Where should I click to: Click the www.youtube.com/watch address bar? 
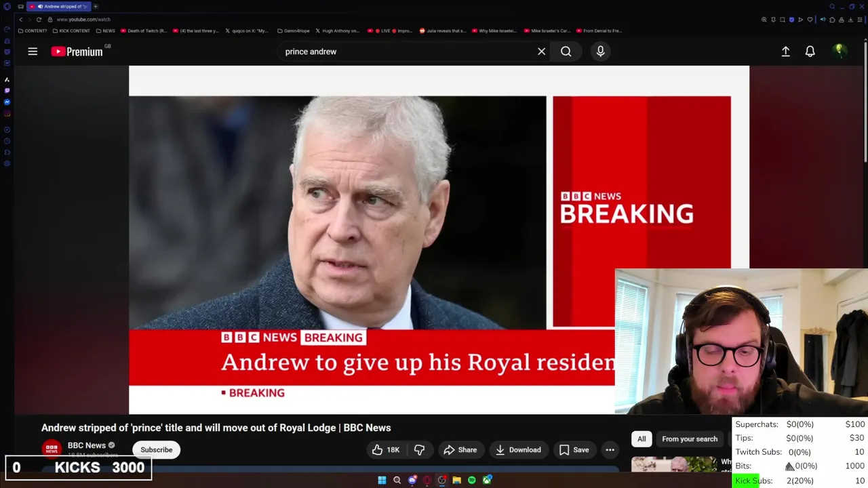click(83, 20)
